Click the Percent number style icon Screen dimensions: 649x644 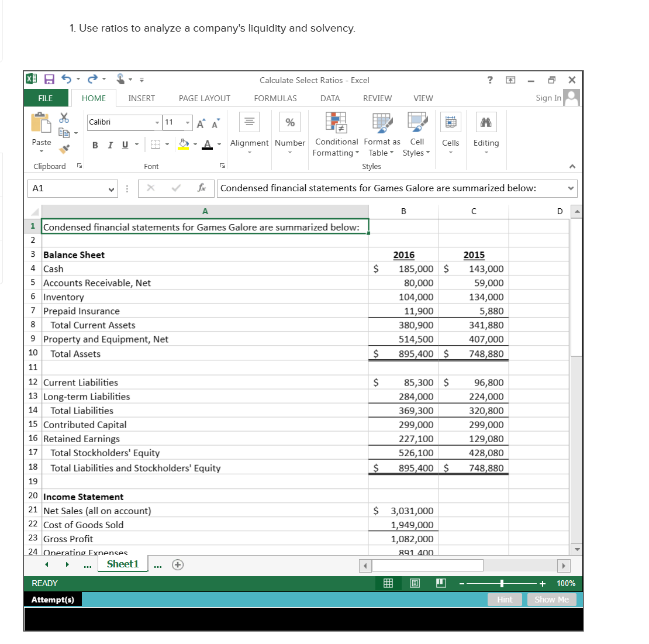point(290,122)
